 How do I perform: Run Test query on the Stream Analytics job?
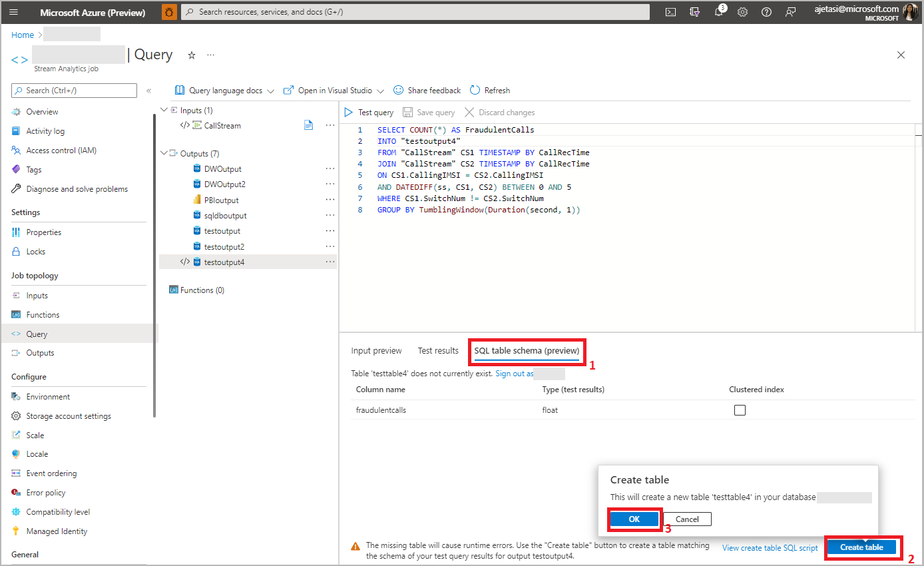(369, 112)
